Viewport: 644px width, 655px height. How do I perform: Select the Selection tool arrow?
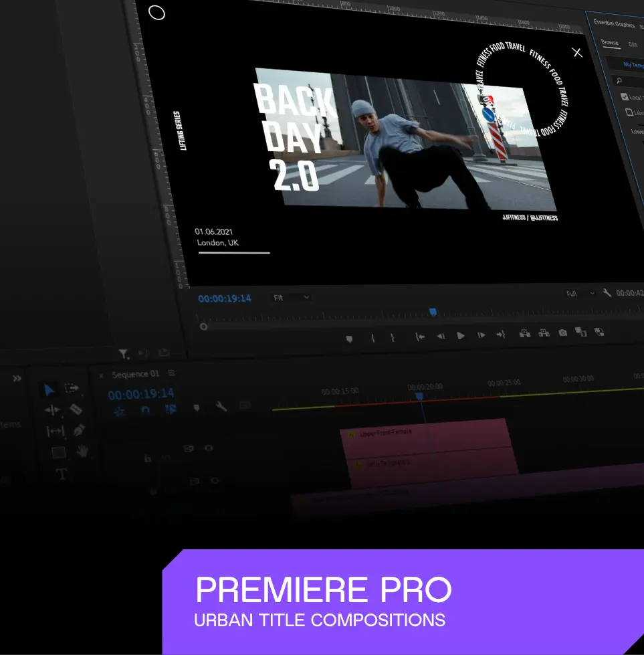49,390
